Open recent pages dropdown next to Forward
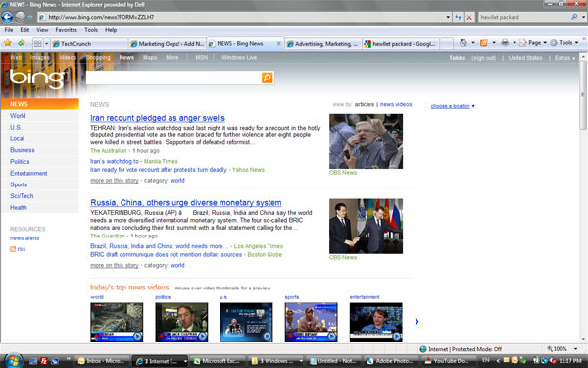 pyautogui.click(x=30, y=17)
